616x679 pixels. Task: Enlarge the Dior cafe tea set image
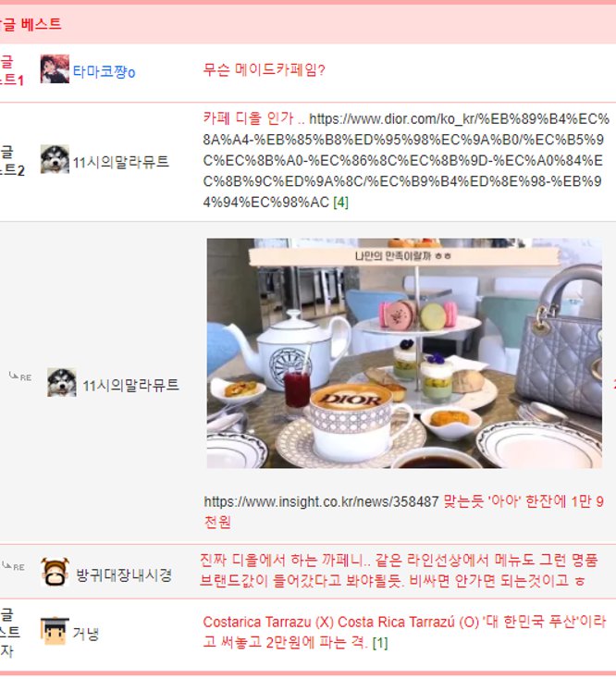[404, 353]
